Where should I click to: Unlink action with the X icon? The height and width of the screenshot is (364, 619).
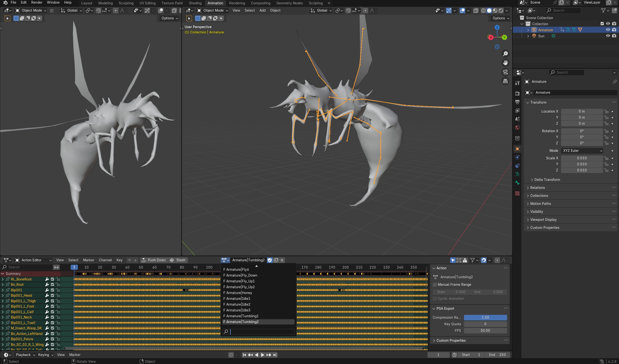click(x=282, y=260)
